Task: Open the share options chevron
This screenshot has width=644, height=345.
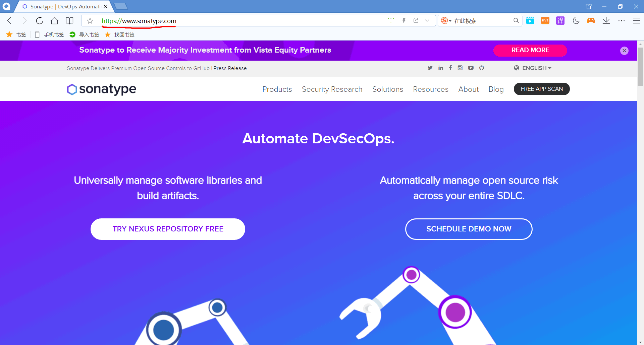Action: pos(427,20)
